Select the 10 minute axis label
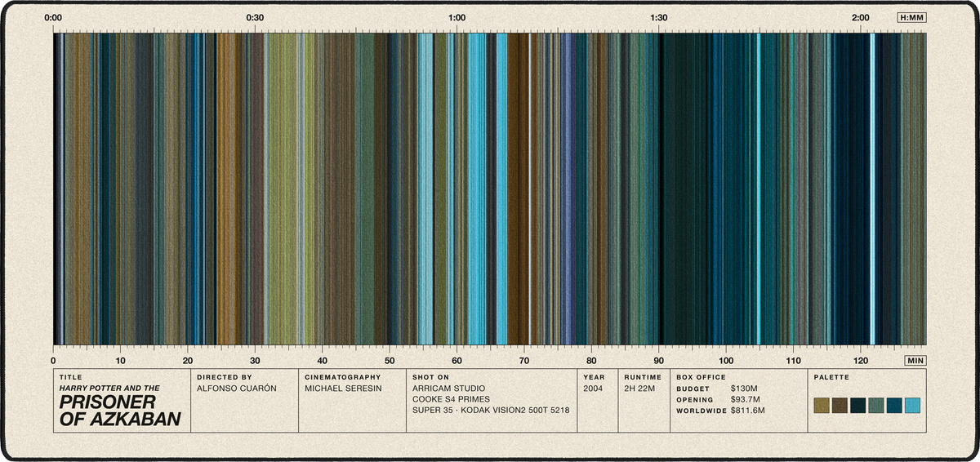This screenshot has height=462, width=980. (121, 360)
